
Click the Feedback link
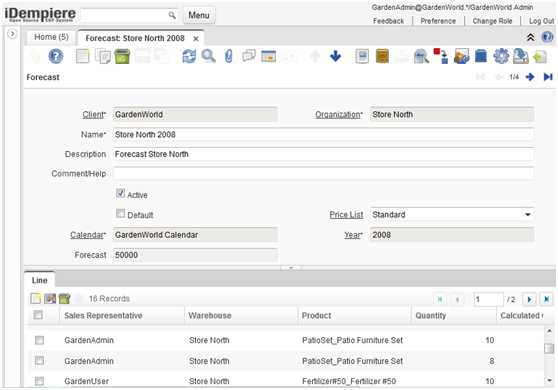pyautogui.click(x=388, y=21)
